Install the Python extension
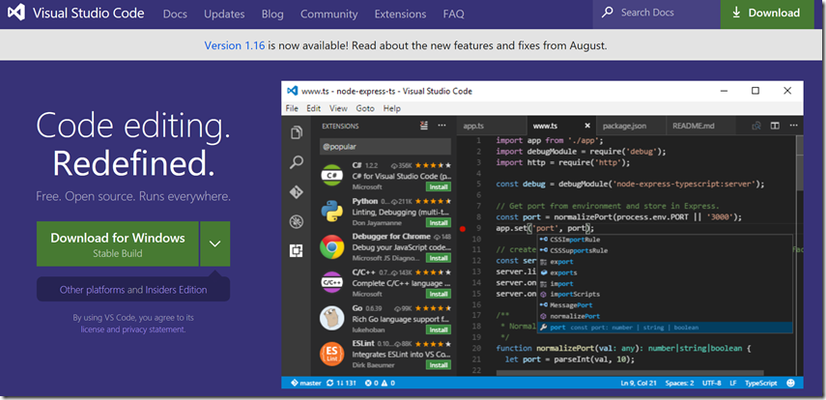This screenshot has height=400, width=826. (x=438, y=222)
